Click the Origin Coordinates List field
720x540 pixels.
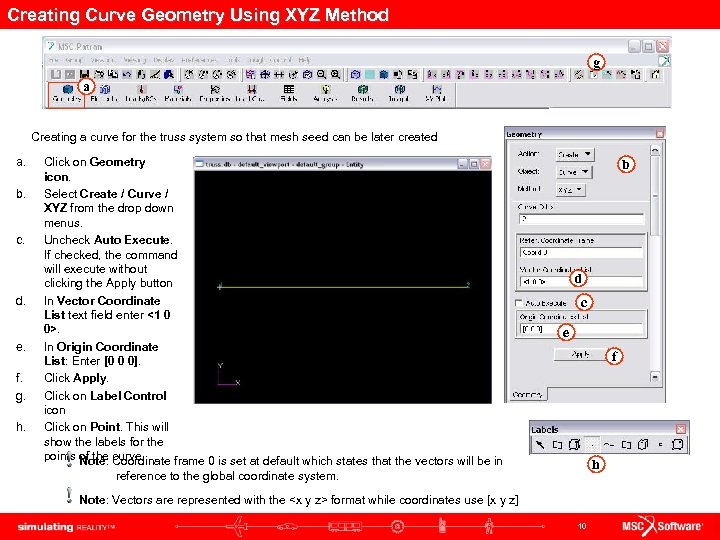(581, 329)
